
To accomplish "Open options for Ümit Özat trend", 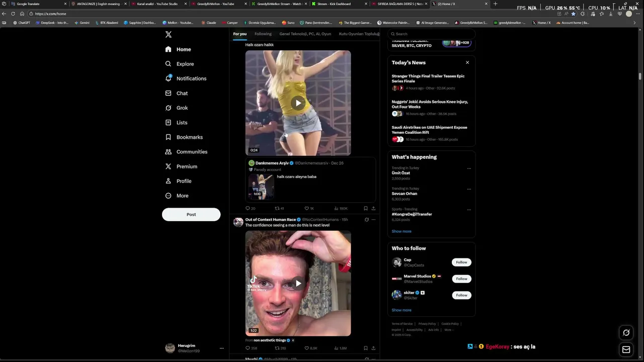I will pyautogui.click(x=469, y=168).
